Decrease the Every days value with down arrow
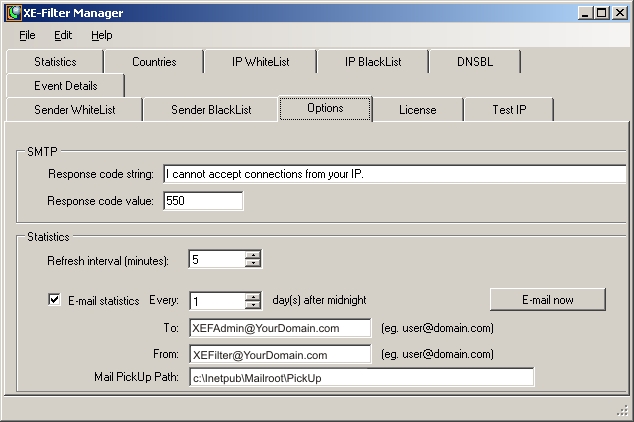The width and height of the screenshot is (634, 422). [253, 305]
